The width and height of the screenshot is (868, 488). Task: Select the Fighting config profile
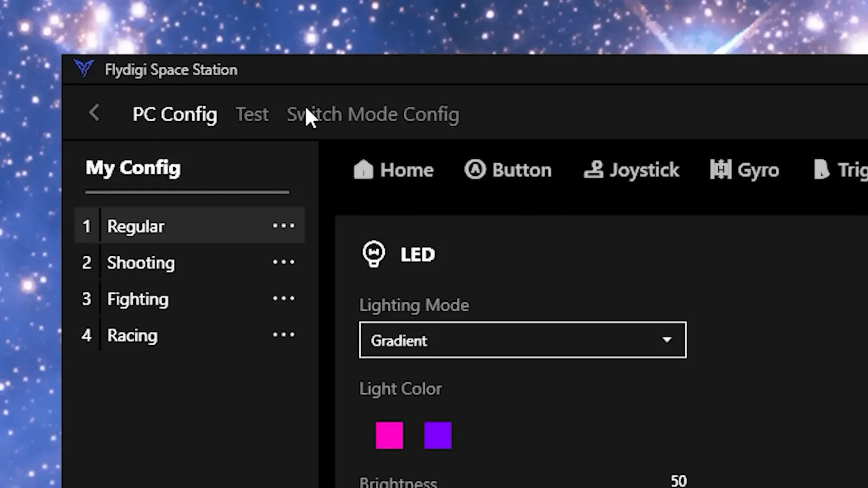[x=138, y=299]
